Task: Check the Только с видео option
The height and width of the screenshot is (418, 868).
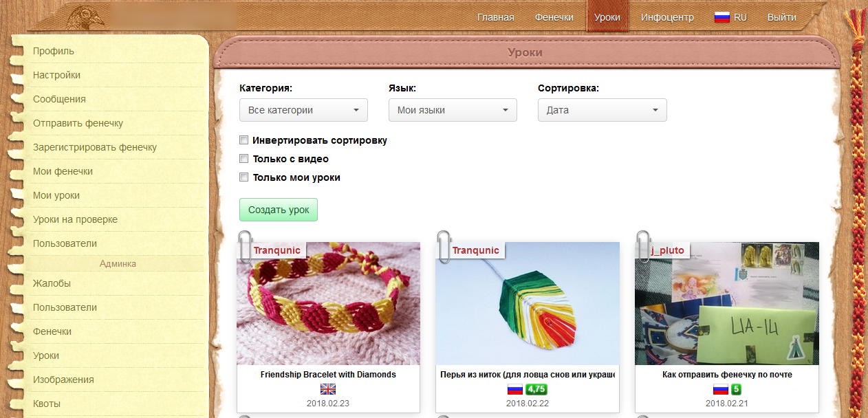Action: 243,158
